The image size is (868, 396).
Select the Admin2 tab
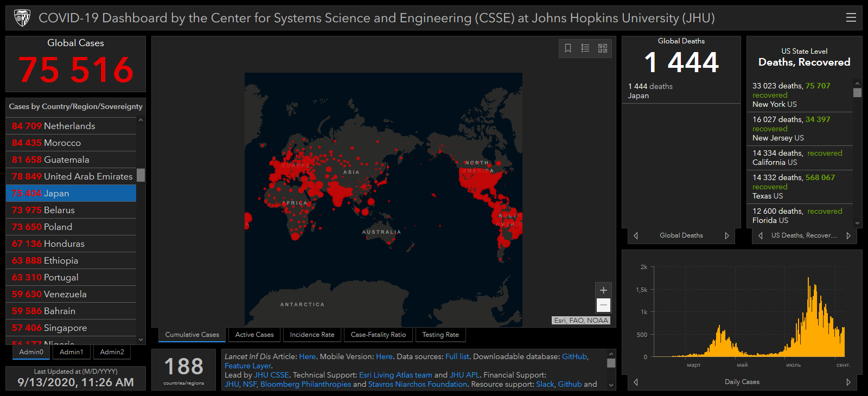point(112,352)
